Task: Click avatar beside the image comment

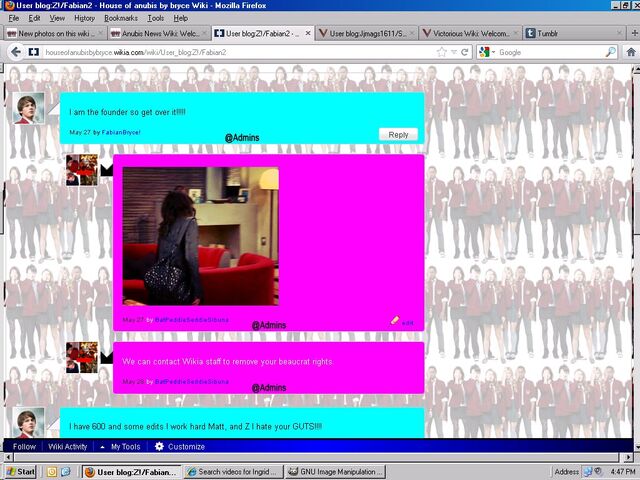Action: point(82,170)
